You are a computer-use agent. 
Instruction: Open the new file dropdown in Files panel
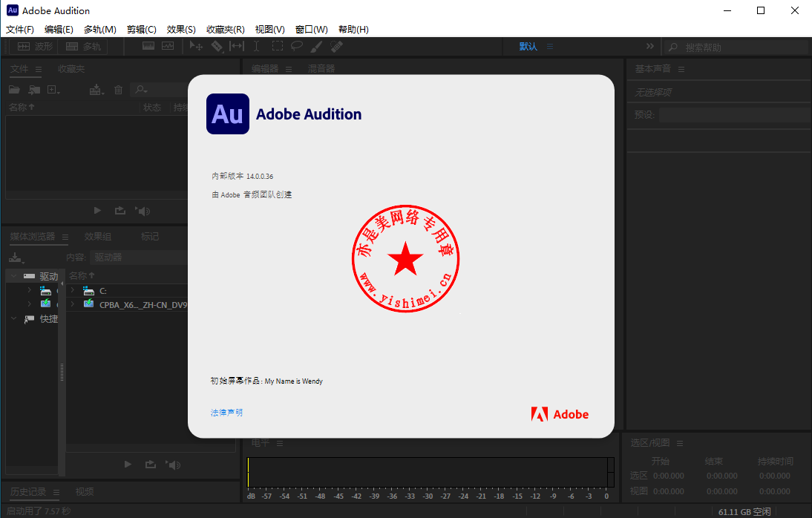[53, 90]
